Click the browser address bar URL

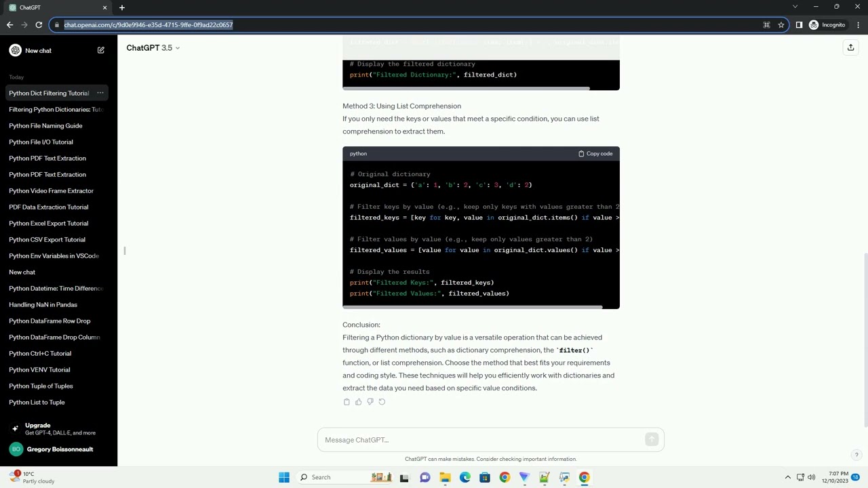pos(149,25)
